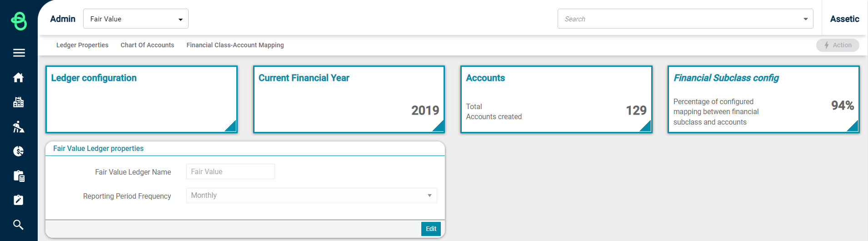Open the buildings assets sidebar icon
868x241 pixels.
point(19,102)
